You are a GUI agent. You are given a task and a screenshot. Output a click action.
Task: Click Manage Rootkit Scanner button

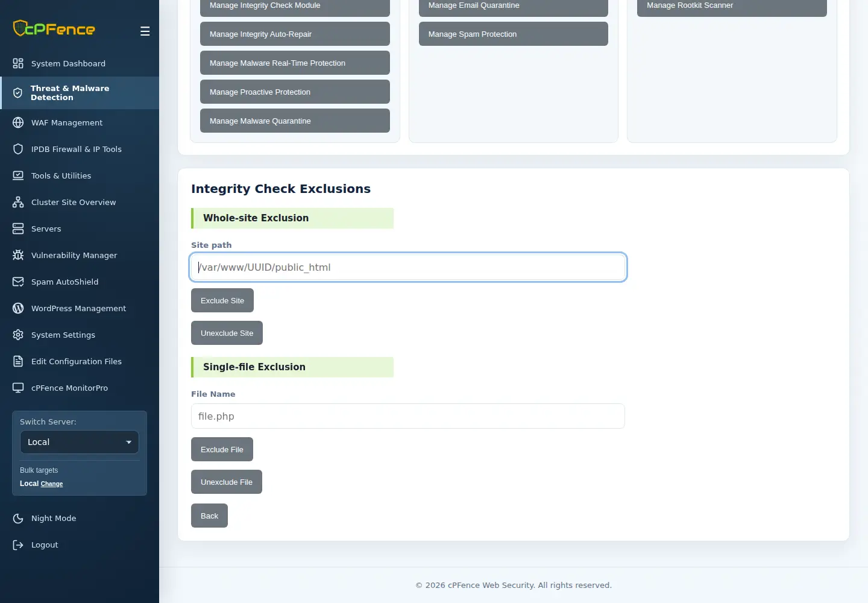point(732,7)
